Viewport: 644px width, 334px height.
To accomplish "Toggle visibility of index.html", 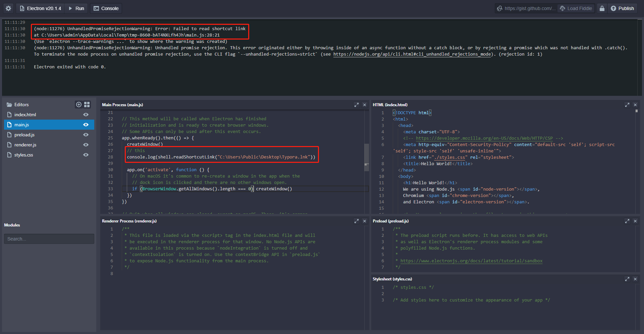I will click(x=86, y=115).
